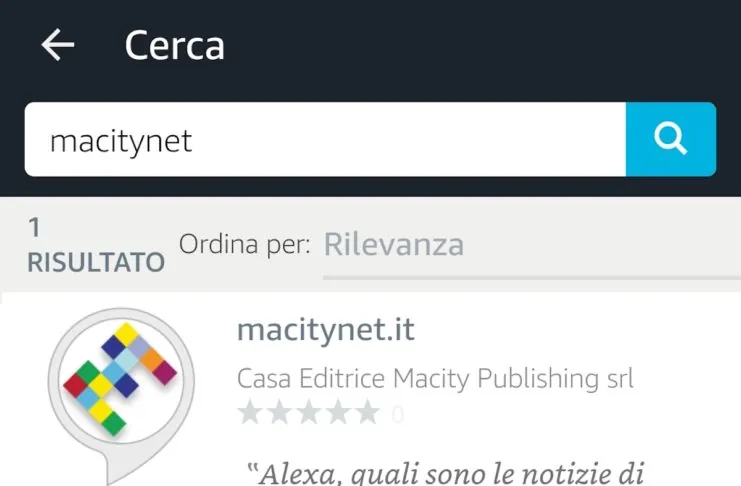The image size is (741, 486).
Task: Focus the search field containing macitynet
Action: pyautogui.click(x=325, y=140)
